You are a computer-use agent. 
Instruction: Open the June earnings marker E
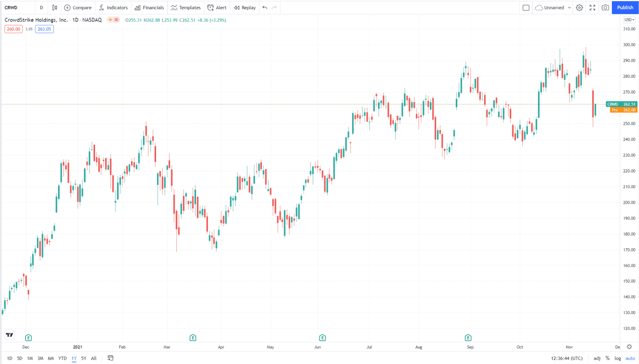coord(322,337)
